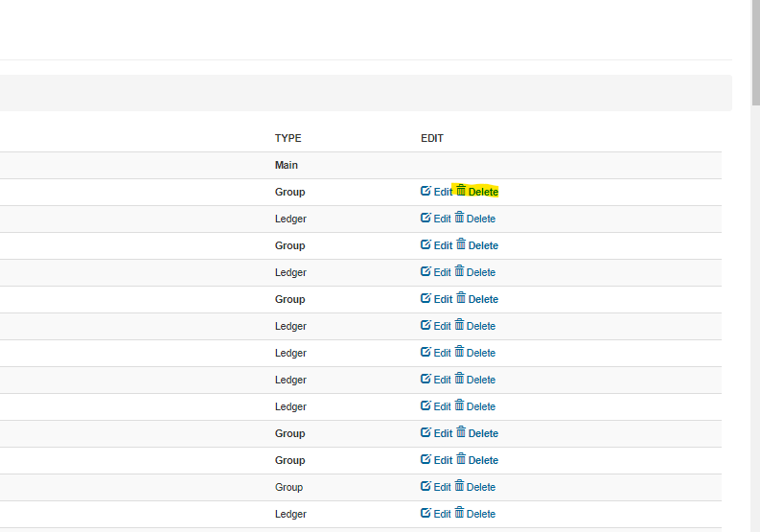
Task: Select the Main type row cell
Action: pyautogui.click(x=287, y=165)
